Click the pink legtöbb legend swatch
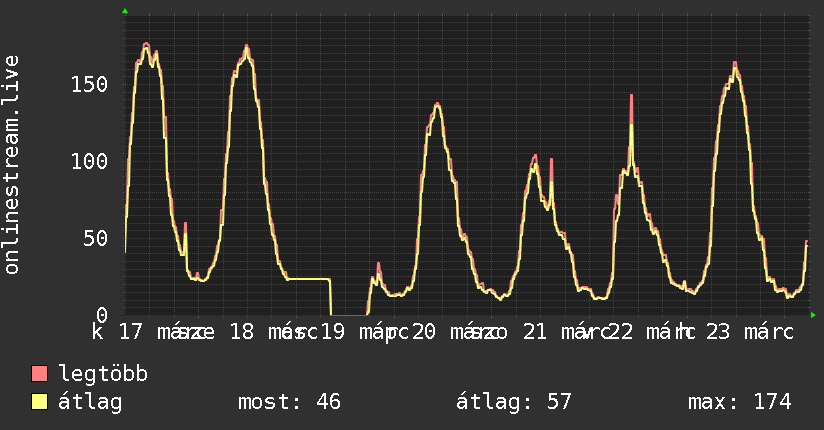824x430 pixels. point(39,373)
